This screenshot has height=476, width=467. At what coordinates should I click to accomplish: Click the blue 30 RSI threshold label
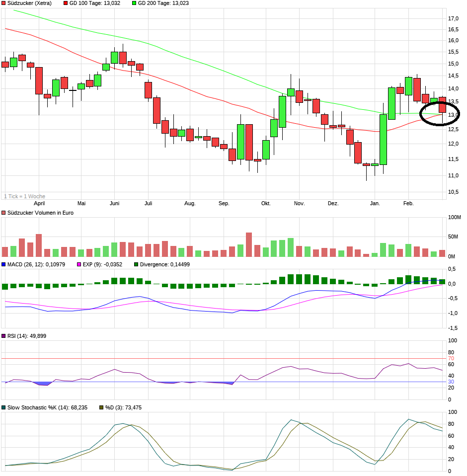(451, 382)
